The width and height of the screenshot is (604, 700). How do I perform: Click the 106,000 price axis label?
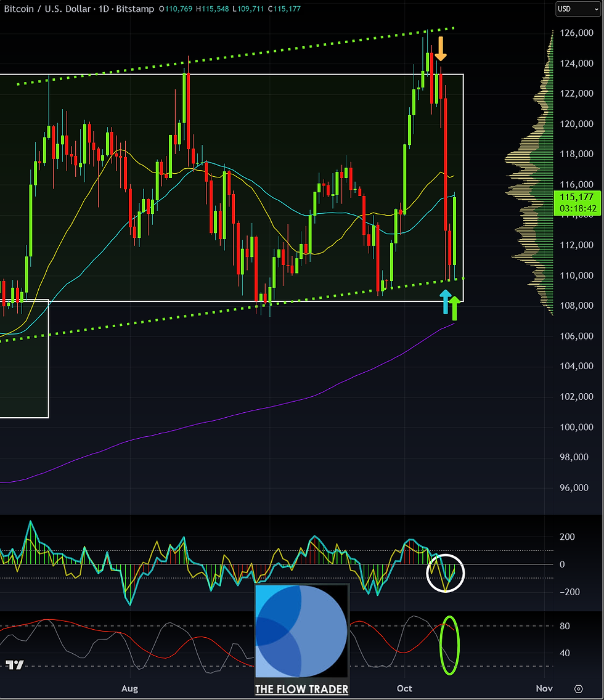pyautogui.click(x=576, y=336)
